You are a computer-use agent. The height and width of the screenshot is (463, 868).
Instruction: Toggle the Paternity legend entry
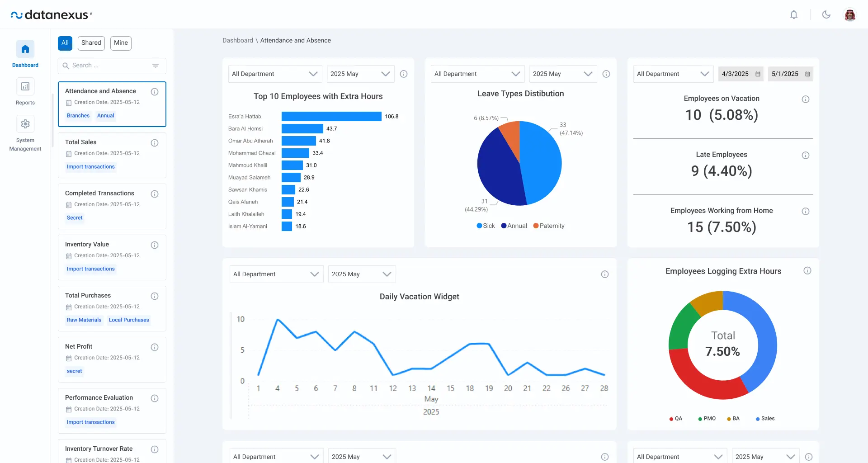(x=549, y=226)
